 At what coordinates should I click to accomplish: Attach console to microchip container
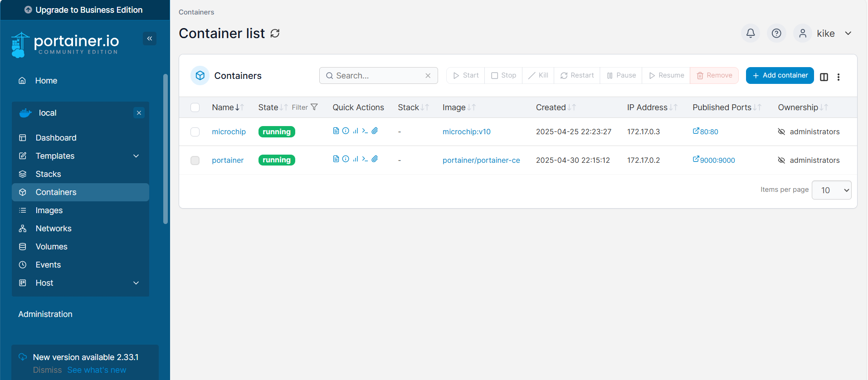375,131
